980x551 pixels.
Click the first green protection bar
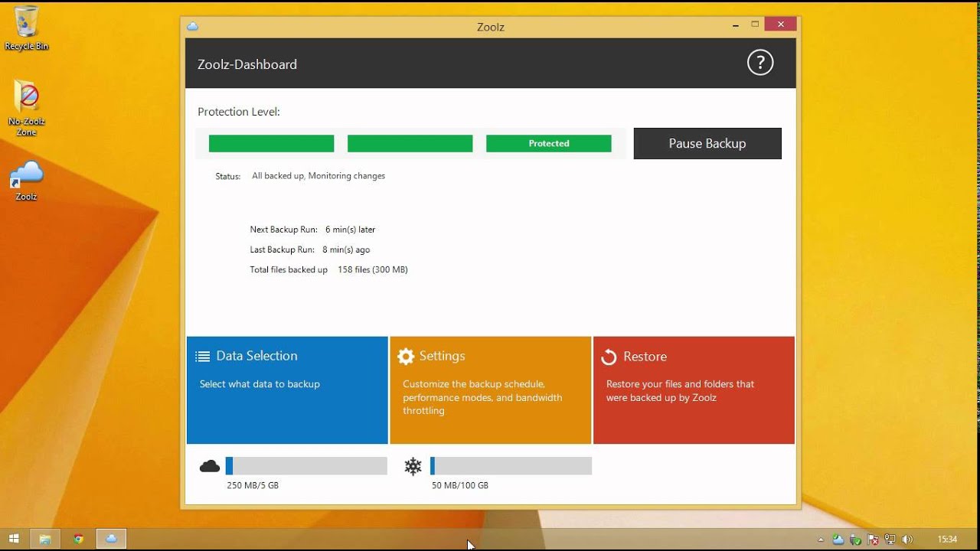coord(272,143)
